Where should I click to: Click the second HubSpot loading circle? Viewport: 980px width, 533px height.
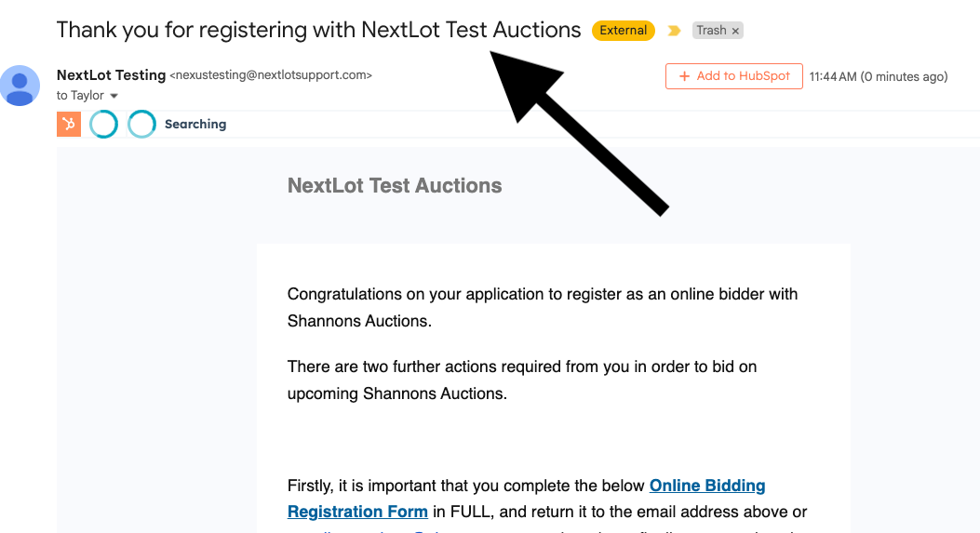pos(141,124)
